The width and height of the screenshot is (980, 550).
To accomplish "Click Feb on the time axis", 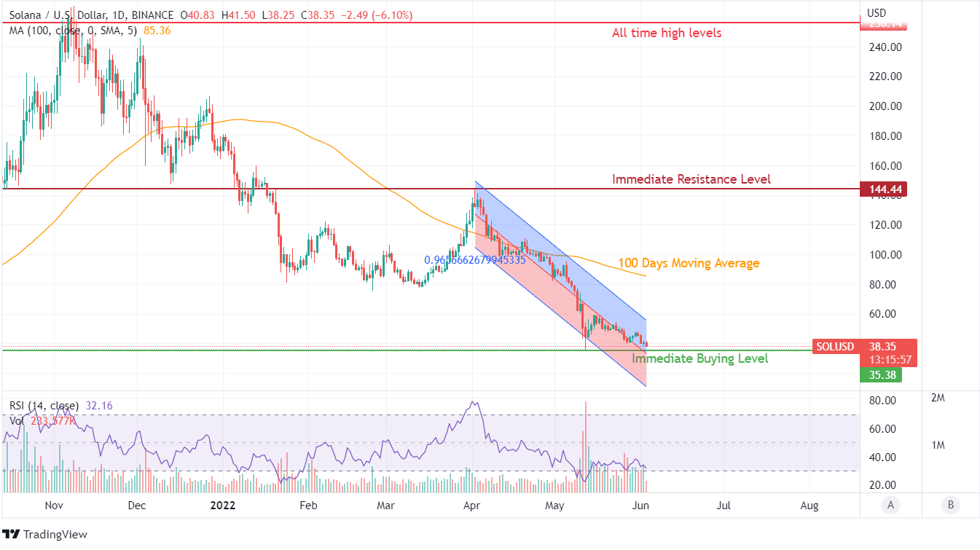I will [308, 505].
